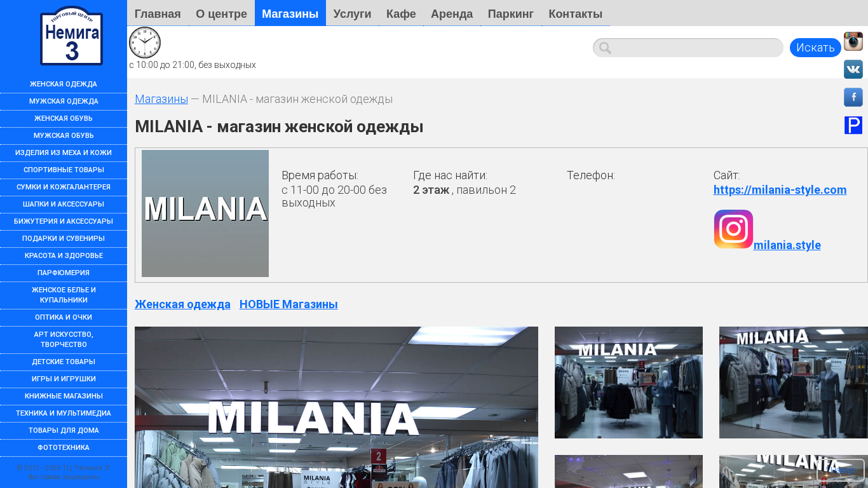The image size is (868, 488).
Task: Click the text "2 этаж , павильон 2"
Action: 465,190
